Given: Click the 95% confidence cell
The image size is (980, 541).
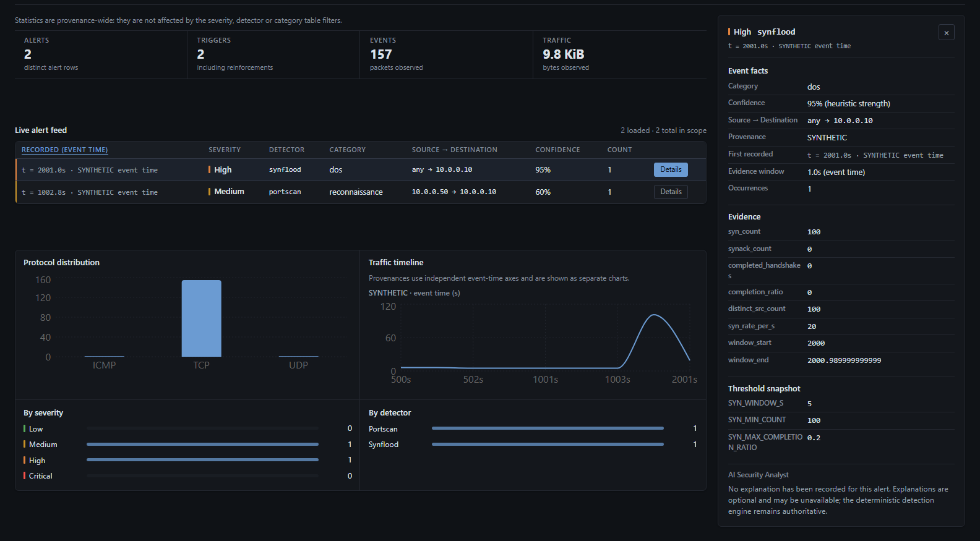Looking at the screenshot, I should click(x=543, y=169).
